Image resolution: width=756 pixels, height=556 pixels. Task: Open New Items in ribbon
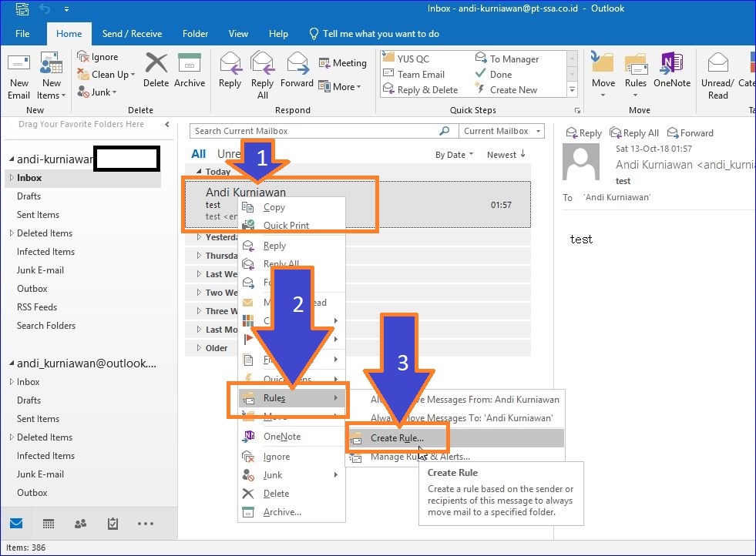[x=51, y=76]
